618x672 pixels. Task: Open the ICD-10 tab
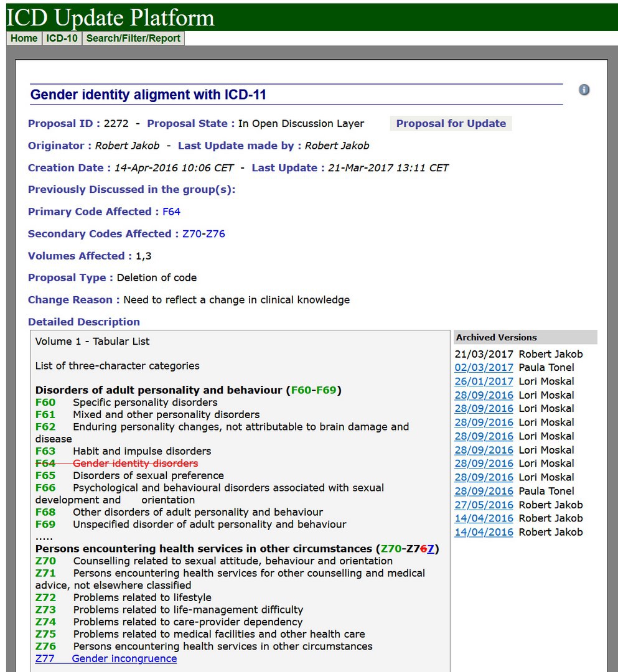click(x=62, y=38)
